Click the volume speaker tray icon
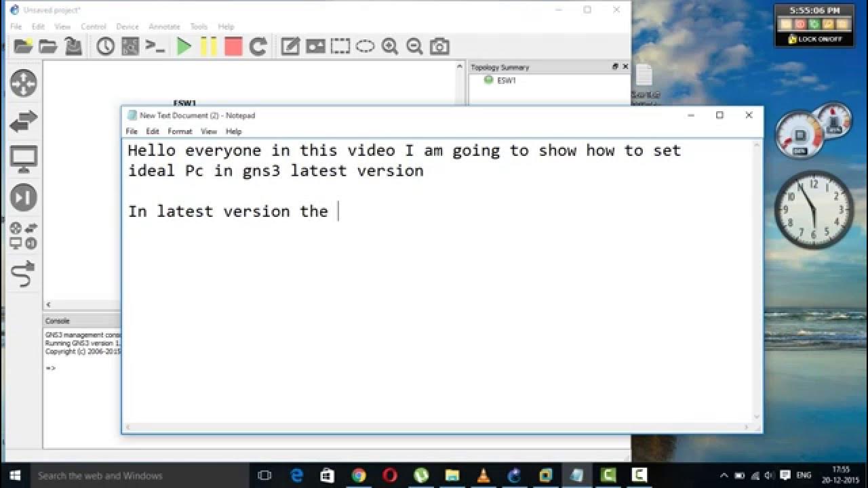Screen dimensions: 868x488 [x=770, y=475]
